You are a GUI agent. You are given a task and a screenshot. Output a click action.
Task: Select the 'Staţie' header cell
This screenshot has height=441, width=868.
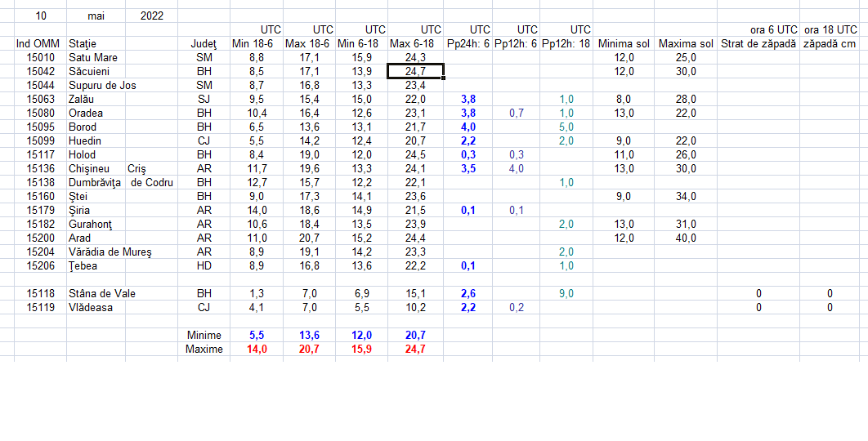[96, 44]
